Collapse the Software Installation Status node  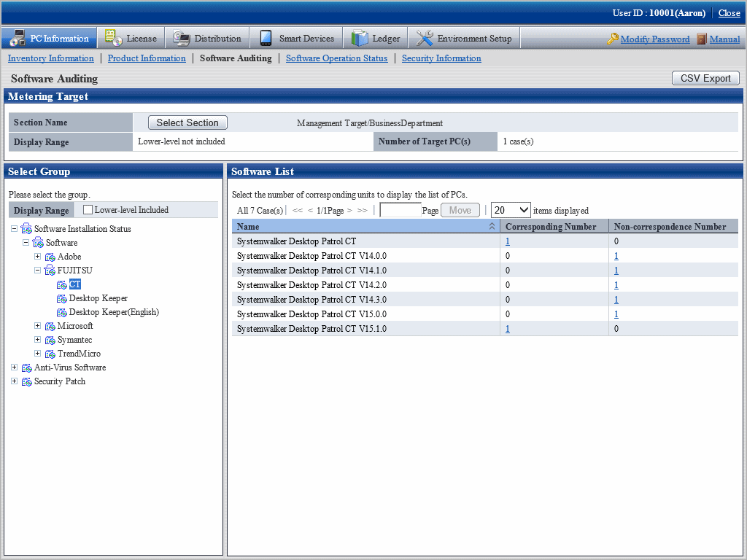pyautogui.click(x=15, y=228)
